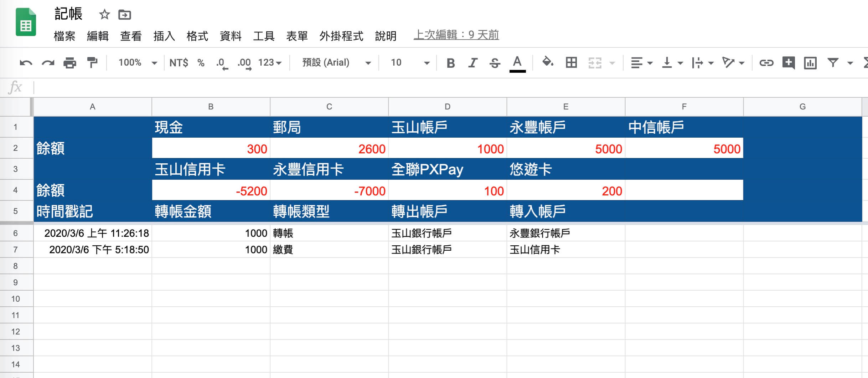Star the 記帳 document
868x378 pixels.
click(104, 15)
